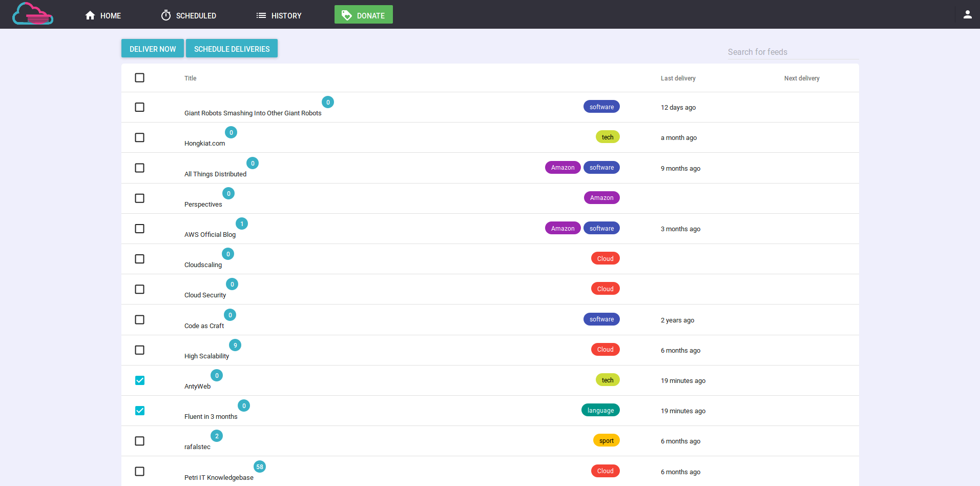
Task: Click the home house icon
Action: pyautogui.click(x=90, y=15)
